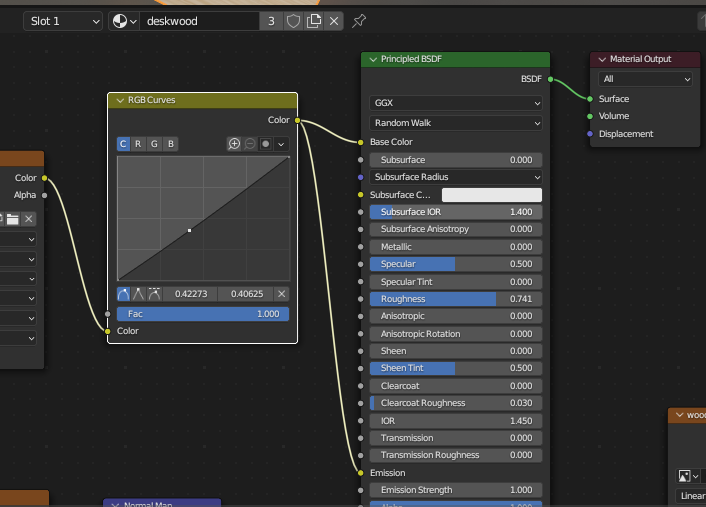
Task: Adjust the Transmission slider
Action: click(x=456, y=438)
